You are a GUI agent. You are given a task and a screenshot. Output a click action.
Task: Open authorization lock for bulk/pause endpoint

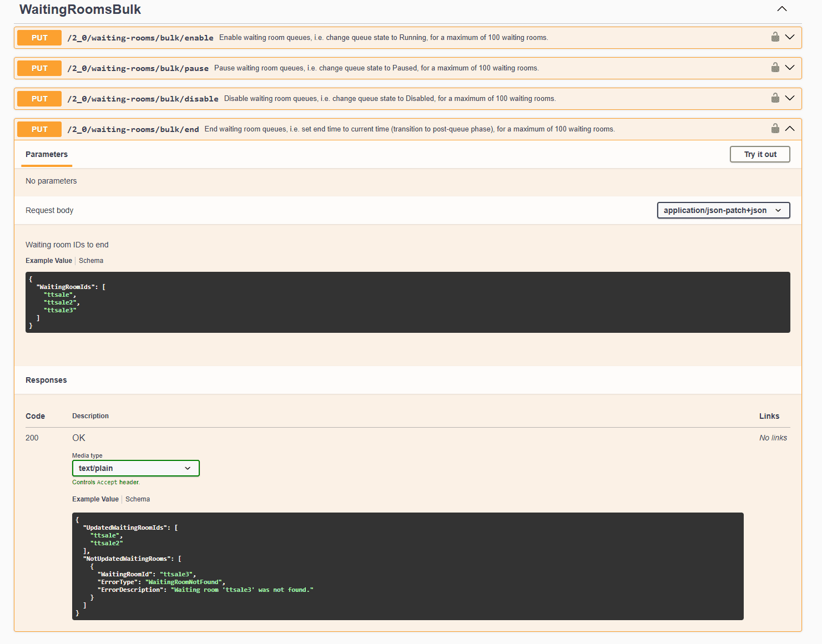click(775, 67)
